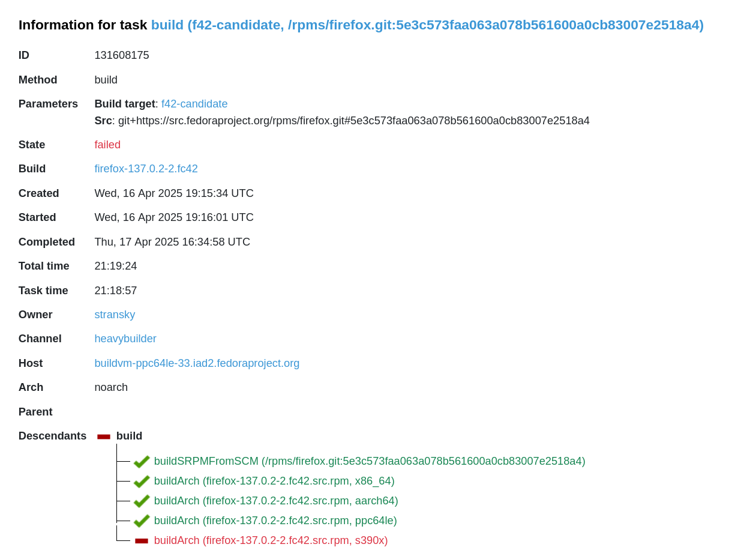
Task: Click the task ID 131608175
Action: tap(122, 55)
